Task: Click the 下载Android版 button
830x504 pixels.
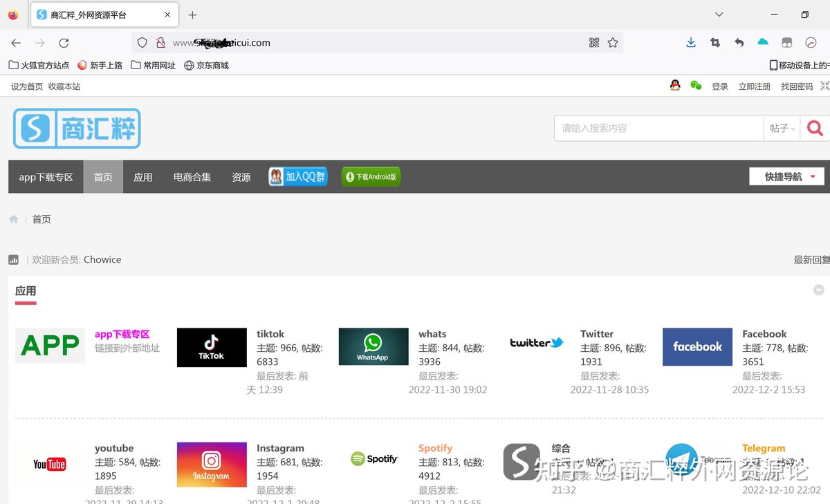Action: coord(371,177)
